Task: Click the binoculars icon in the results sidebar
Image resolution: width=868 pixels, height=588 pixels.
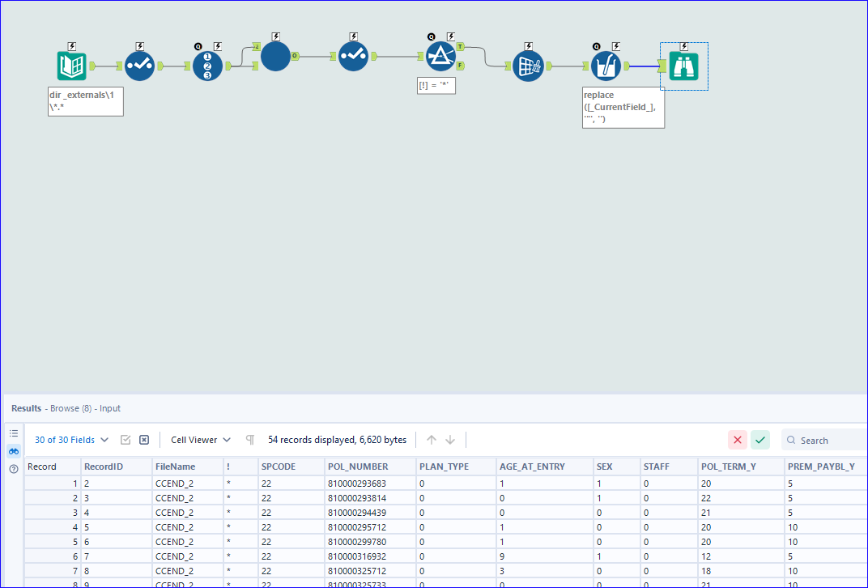Action: pyautogui.click(x=13, y=451)
